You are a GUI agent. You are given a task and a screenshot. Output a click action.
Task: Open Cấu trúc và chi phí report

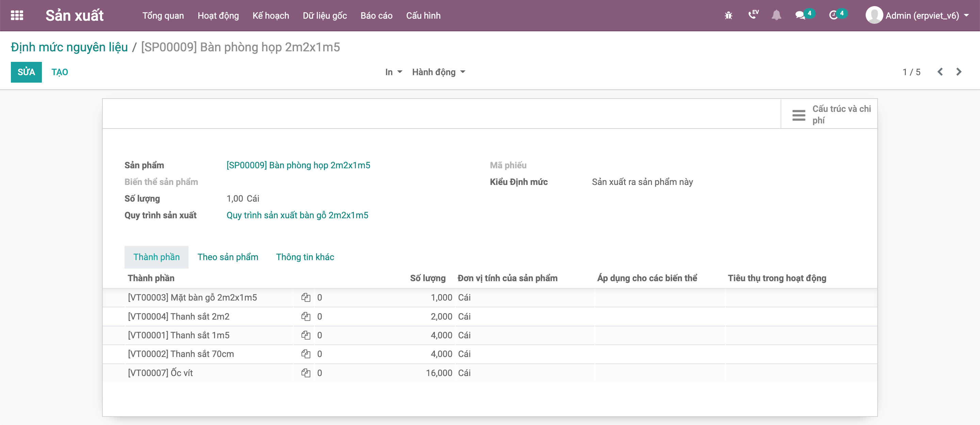[829, 115]
